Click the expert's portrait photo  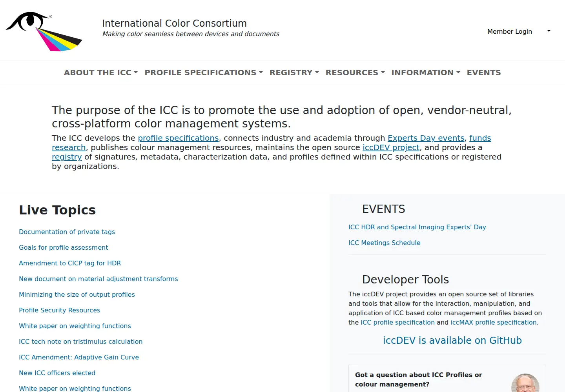[x=525, y=383]
